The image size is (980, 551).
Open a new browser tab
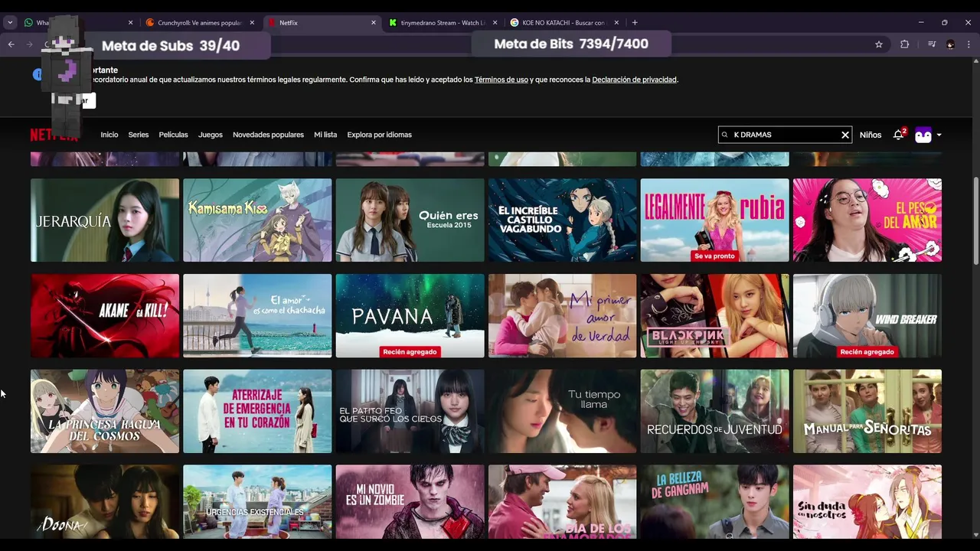pyautogui.click(x=635, y=23)
